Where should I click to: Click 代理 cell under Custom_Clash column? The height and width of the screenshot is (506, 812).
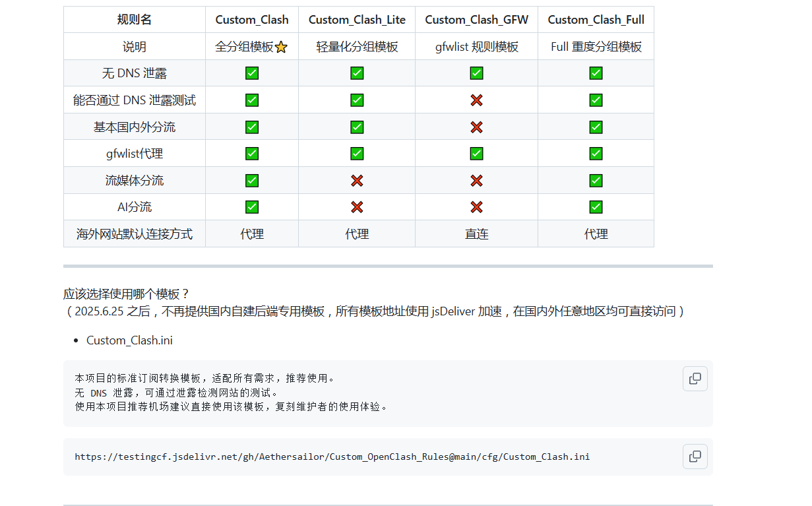pos(252,234)
